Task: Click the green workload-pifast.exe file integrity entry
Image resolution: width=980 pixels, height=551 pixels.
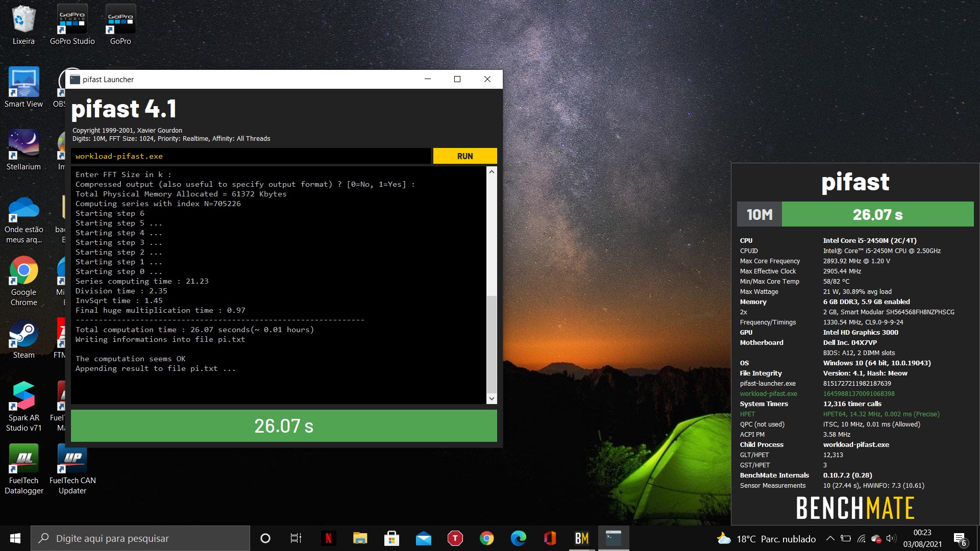Action: click(x=769, y=393)
